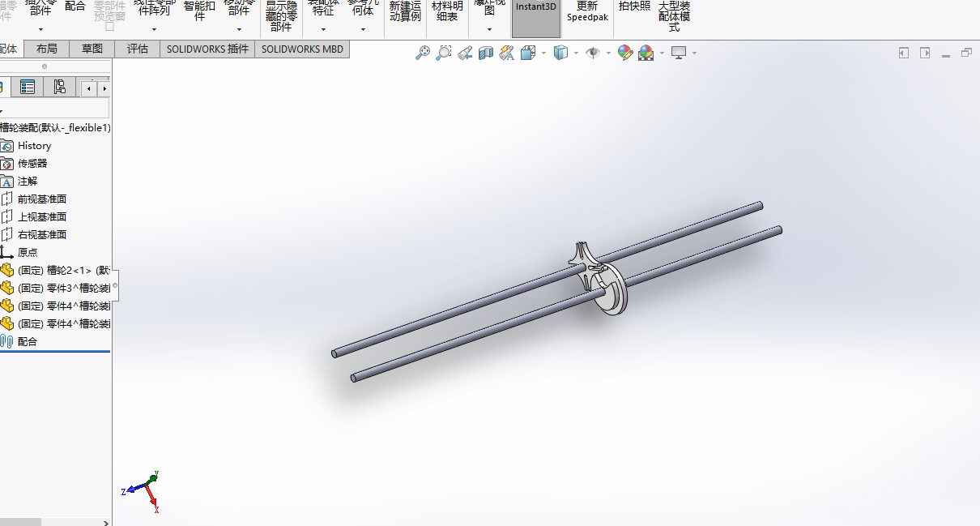Image resolution: width=980 pixels, height=526 pixels.
Task: Switch to the 布局 tab
Action: point(47,49)
